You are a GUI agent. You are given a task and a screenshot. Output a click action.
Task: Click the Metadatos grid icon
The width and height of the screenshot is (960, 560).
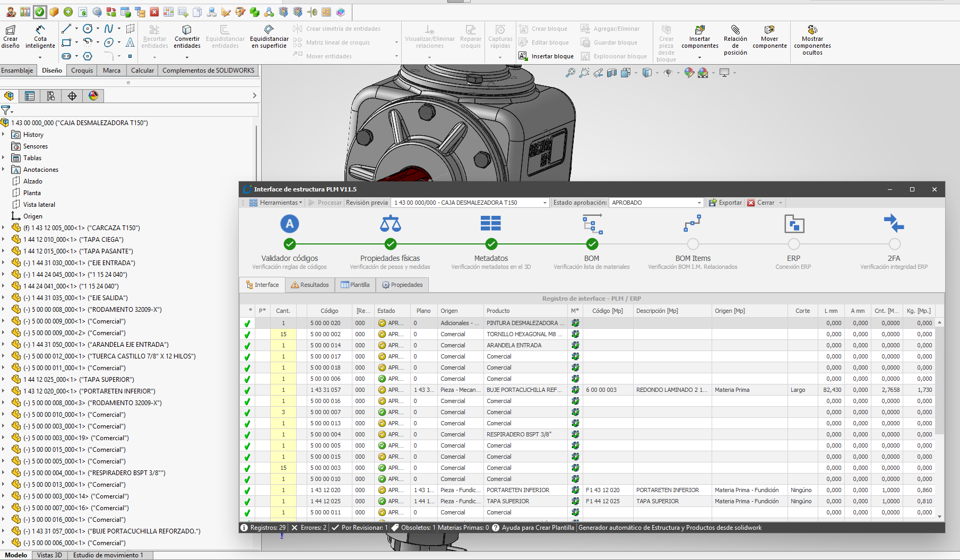[x=491, y=224]
